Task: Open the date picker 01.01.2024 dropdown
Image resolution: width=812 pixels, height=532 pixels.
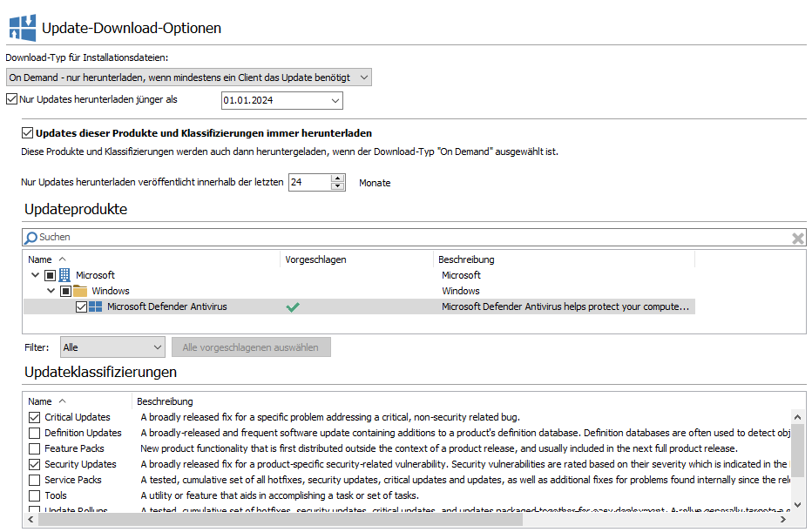Action: (335, 100)
